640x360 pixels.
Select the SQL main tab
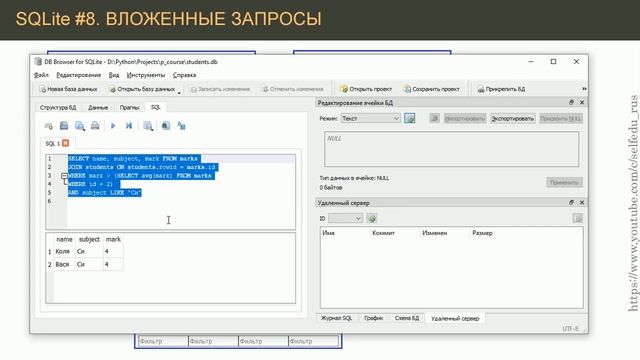[156, 107]
